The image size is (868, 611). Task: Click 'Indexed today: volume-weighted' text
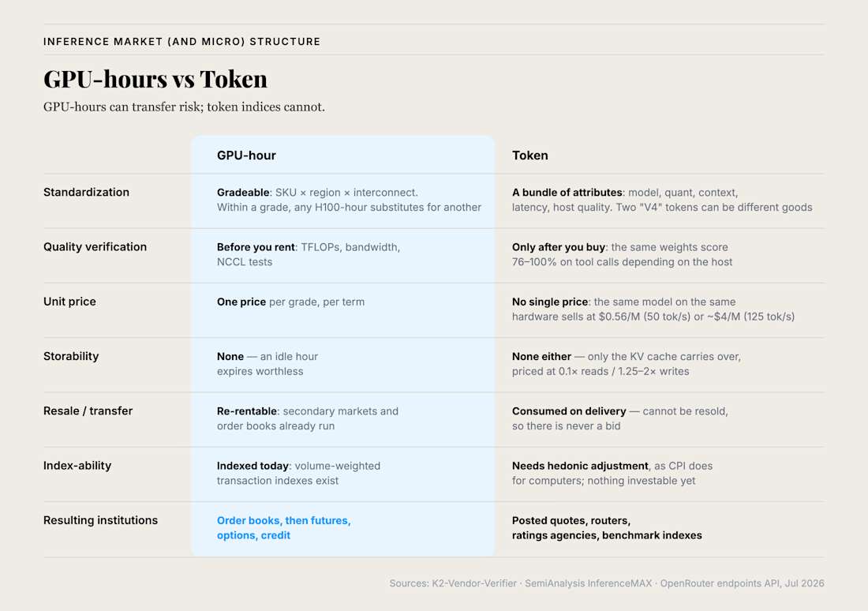tap(298, 467)
